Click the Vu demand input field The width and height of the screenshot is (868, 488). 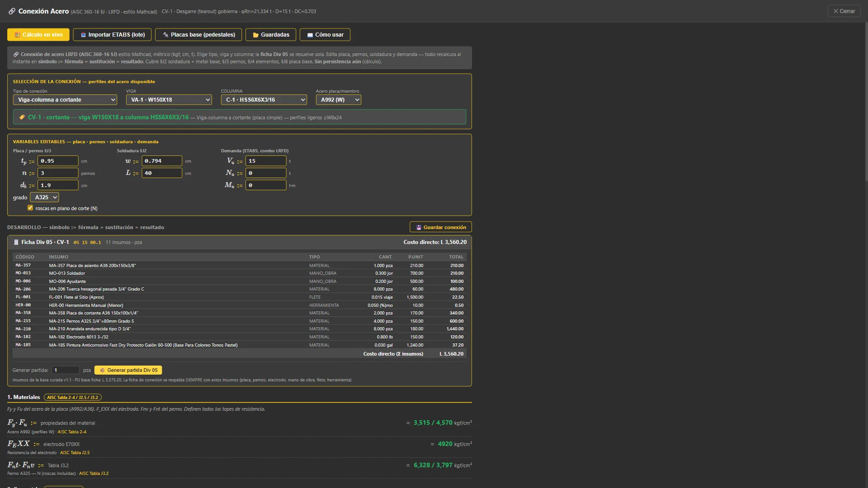(x=266, y=161)
